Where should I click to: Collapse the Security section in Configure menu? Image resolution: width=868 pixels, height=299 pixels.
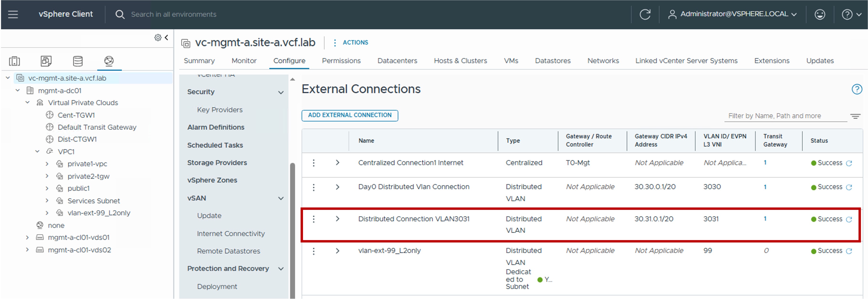click(281, 92)
